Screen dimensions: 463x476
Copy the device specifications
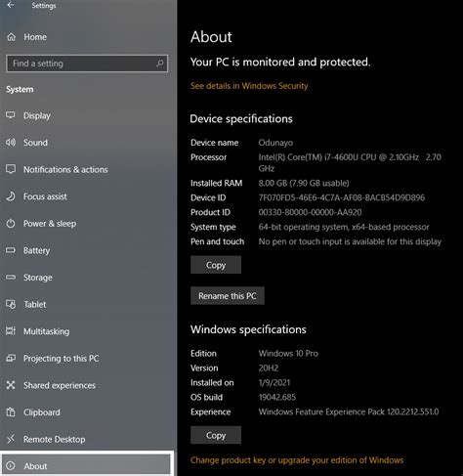click(216, 265)
